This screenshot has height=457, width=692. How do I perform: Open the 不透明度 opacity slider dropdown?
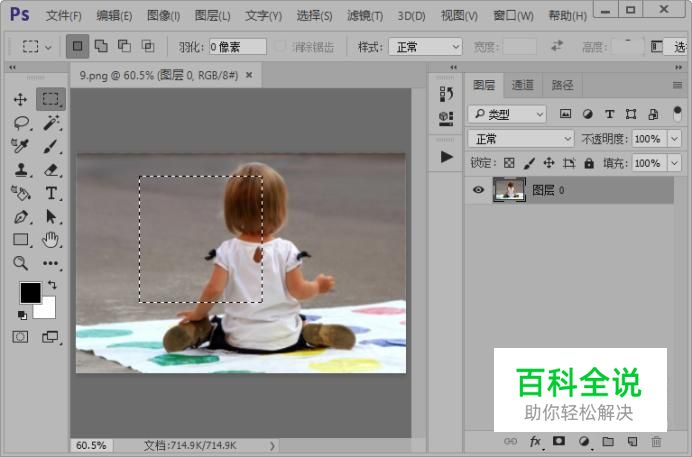tap(675, 139)
